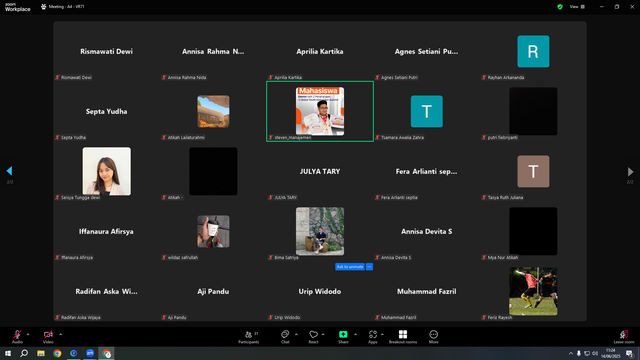Image resolution: width=640 pixels, height=360 pixels.
Task: Select the Iffanaura Afirsya participant tile
Action: 107,231
